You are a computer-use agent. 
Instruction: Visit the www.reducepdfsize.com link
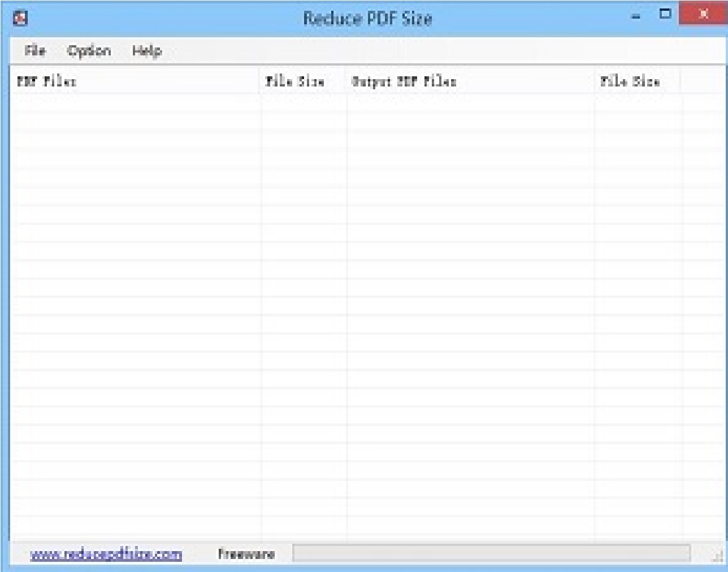pyautogui.click(x=105, y=554)
